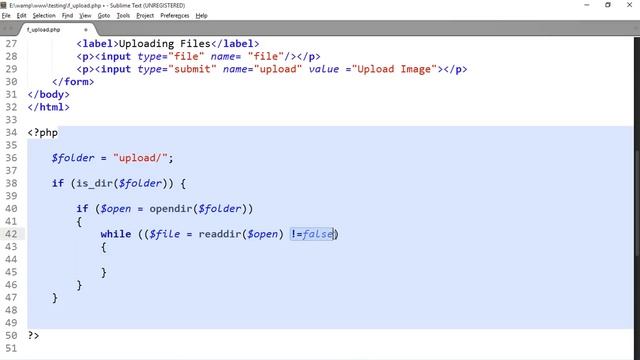Click the Sublime Text app icon in title bar
Viewport: 640px width, 360px height.
(x=4, y=5)
